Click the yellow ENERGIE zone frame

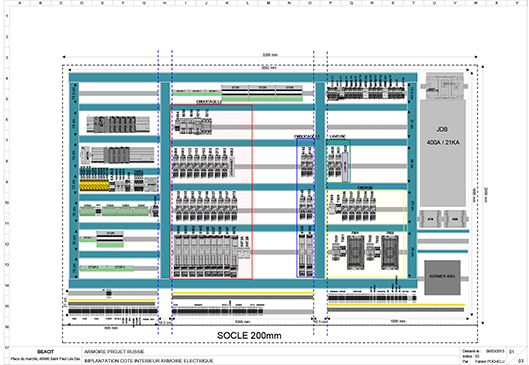coord(365,233)
